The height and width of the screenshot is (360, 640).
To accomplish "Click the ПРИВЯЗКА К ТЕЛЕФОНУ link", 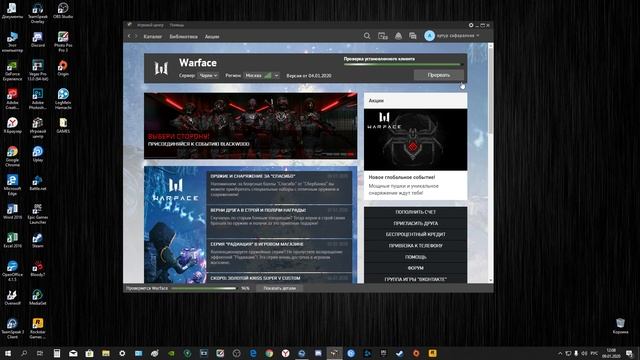I will point(416,246).
